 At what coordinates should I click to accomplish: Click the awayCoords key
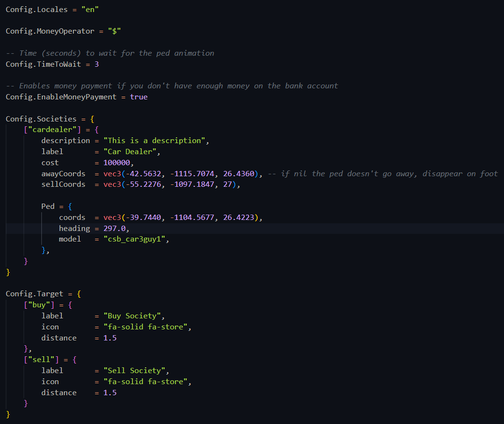click(x=63, y=174)
